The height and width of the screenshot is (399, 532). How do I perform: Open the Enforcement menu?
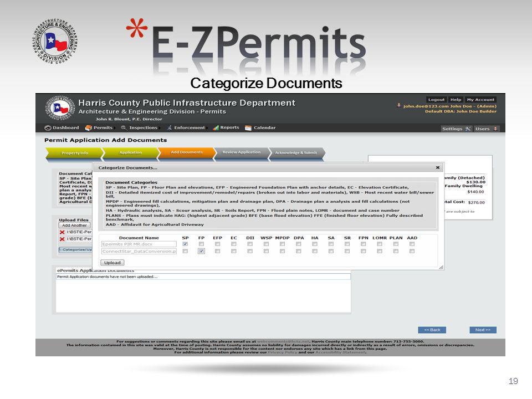(186, 128)
